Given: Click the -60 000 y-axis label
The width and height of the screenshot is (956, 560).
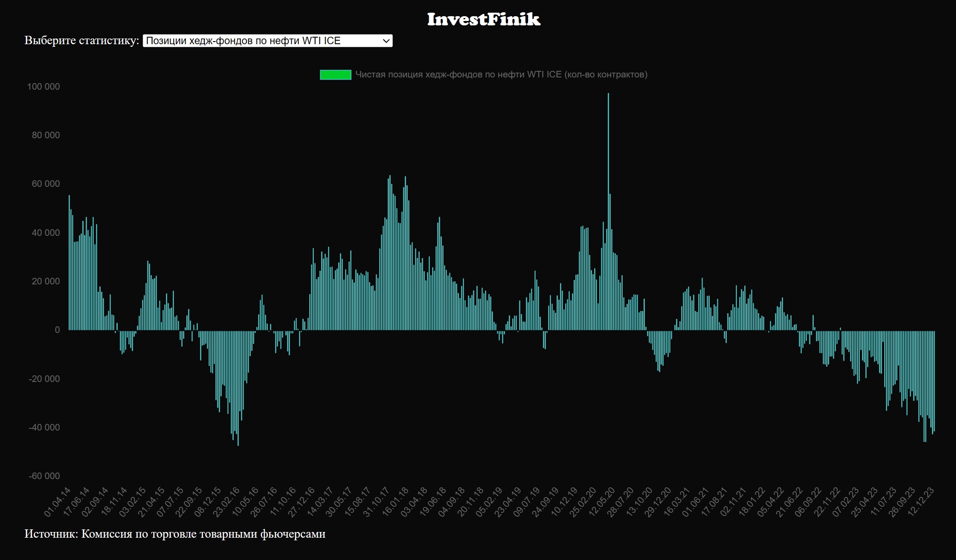Looking at the screenshot, I should 44,476.
